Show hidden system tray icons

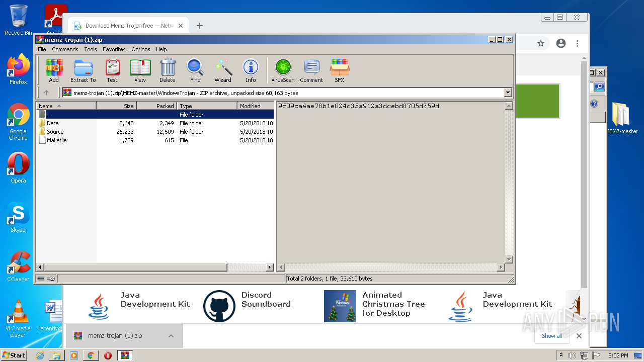[561, 355]
